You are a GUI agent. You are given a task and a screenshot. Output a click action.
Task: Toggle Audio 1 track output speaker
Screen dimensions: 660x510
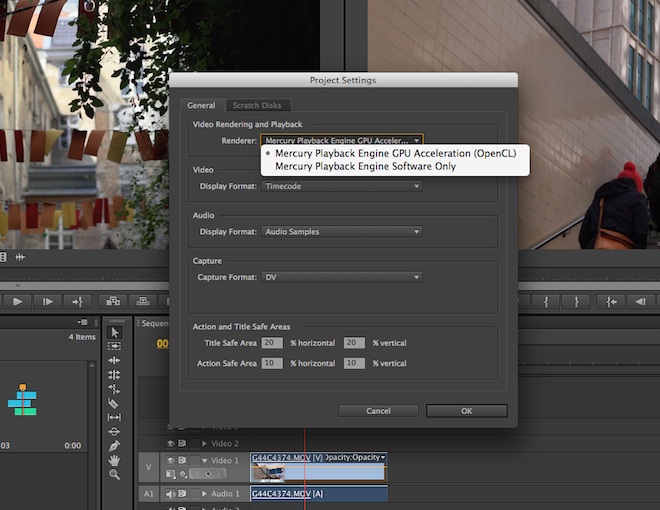[x=170, y=494]
